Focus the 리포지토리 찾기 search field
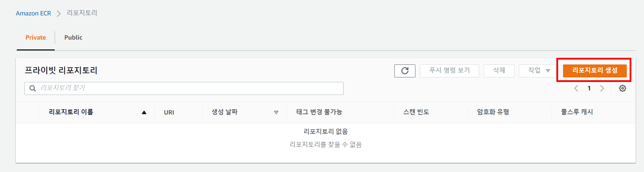This screenshot has height=172, width=644. click(184, 88)
